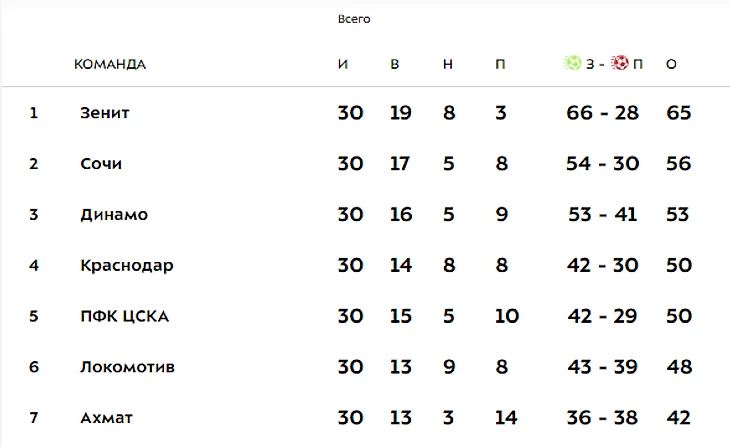Open the Локомотив team entry
The height and width of the screenshot is (447, 730).
(127, 367)
